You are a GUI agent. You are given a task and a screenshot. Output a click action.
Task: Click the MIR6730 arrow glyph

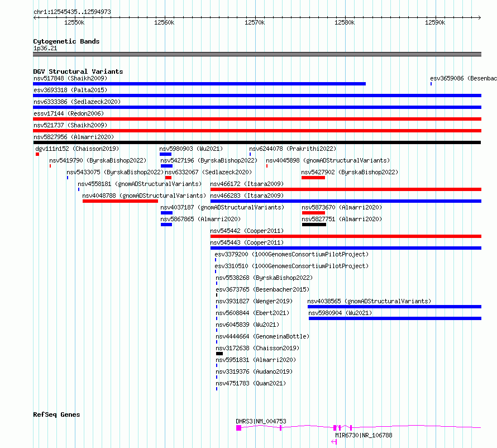[x=334, y=442]
